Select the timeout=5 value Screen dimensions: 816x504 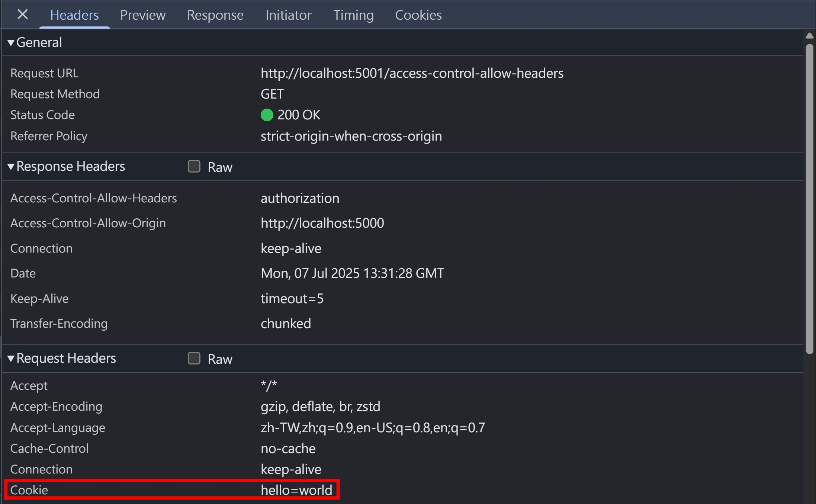tap(292, 299)
